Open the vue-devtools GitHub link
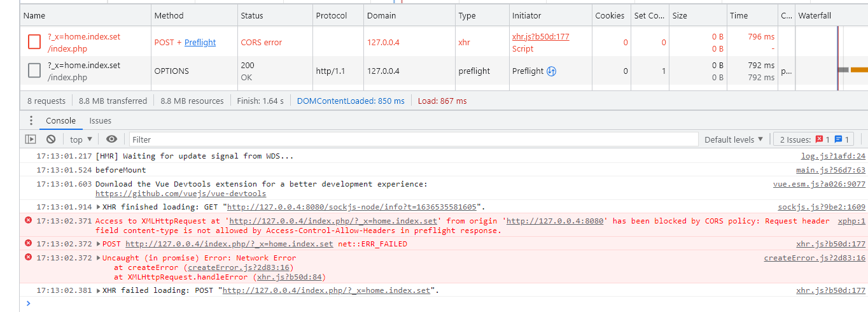Screen dimensions: 868x312 (x=181, y=194)
